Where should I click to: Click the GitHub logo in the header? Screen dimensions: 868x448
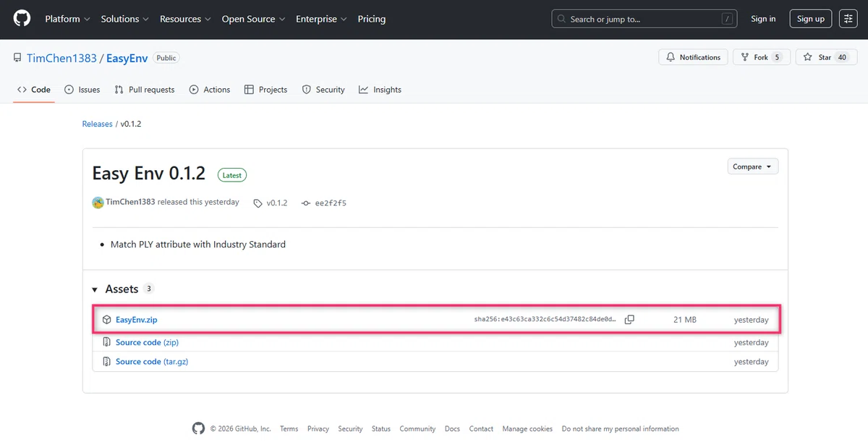coord(22,19)
